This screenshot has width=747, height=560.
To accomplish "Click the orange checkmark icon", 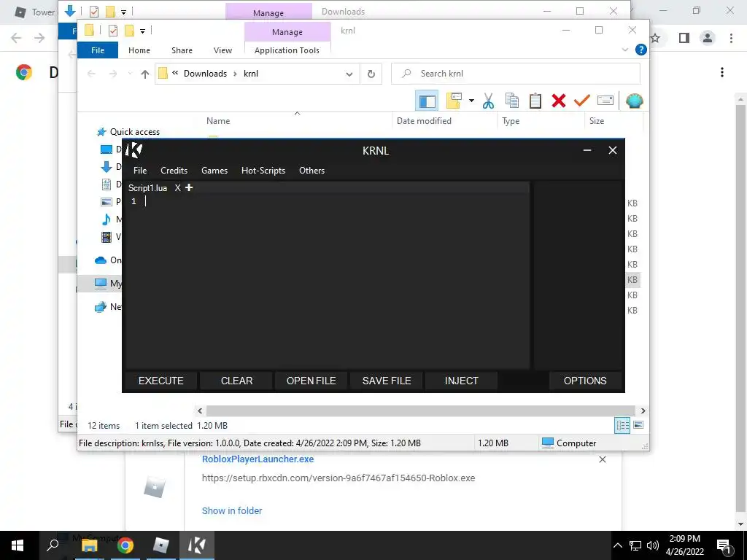I will tap(581, 101).
